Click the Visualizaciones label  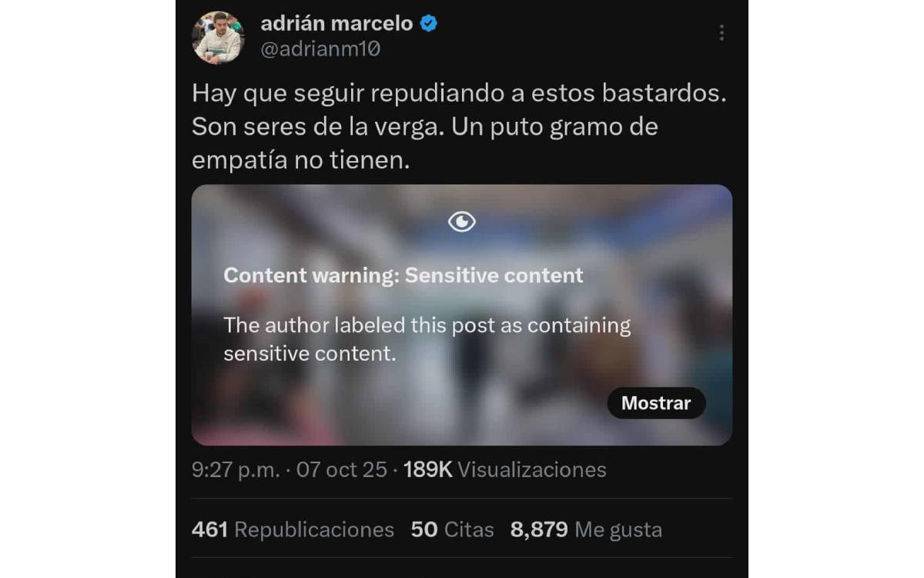click(532, 470)
